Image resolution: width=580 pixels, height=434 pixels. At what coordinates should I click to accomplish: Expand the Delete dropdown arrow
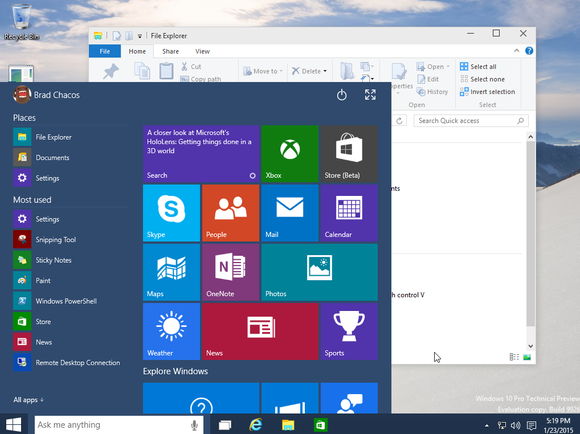pos(325,71)
